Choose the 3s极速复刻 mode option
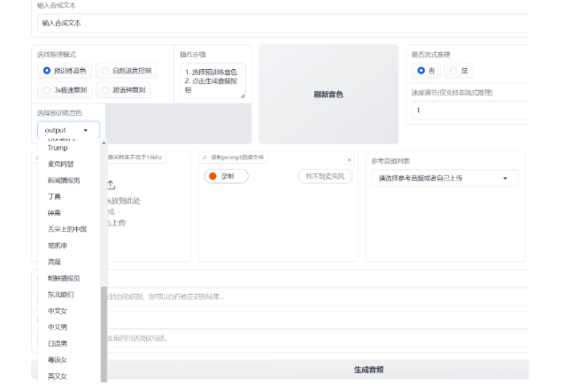Image resolution: width=588 pixels, height=392 pixels. (47, 90)
